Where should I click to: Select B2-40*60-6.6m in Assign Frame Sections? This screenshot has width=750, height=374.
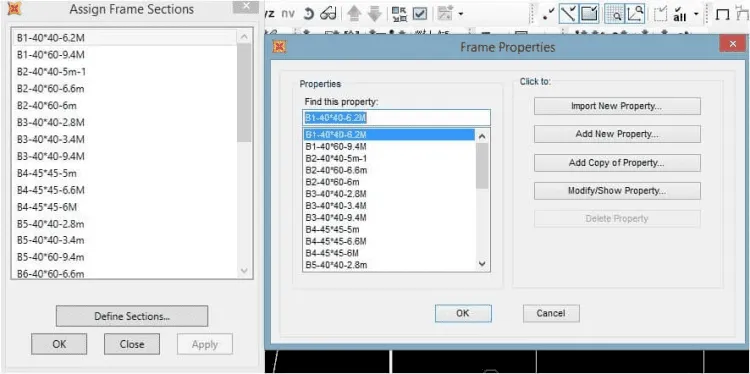tap(124, 89)
